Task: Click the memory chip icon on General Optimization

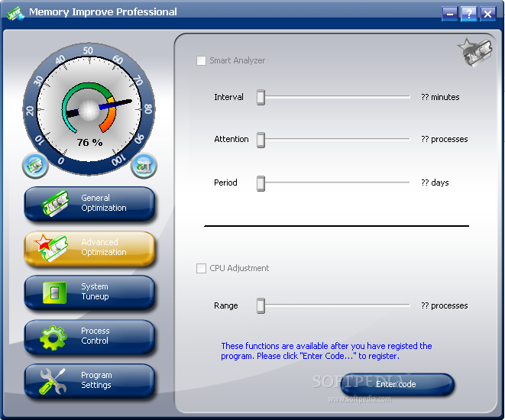Action: pos(55,203)
